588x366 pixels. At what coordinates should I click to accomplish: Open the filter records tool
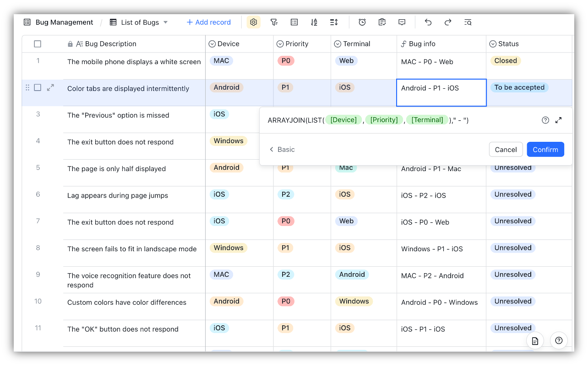tap(274, 22)
